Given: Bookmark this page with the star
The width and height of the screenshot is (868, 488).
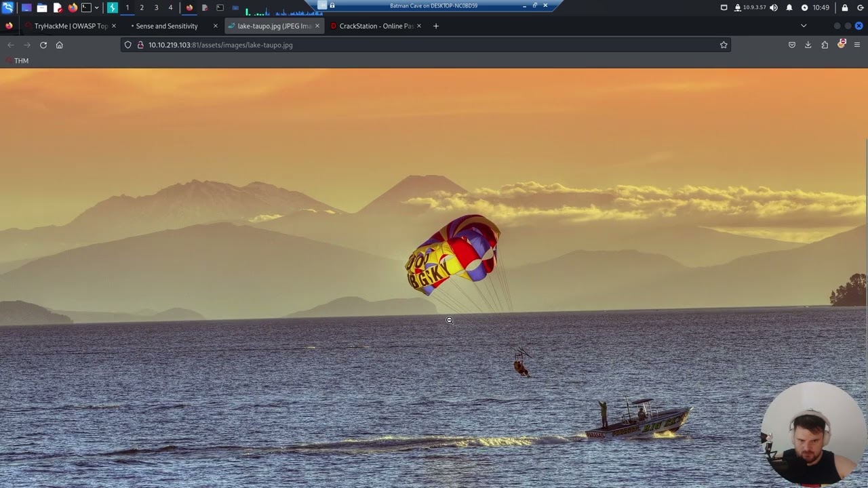Looking at the screenshot, I should (724, 45).
